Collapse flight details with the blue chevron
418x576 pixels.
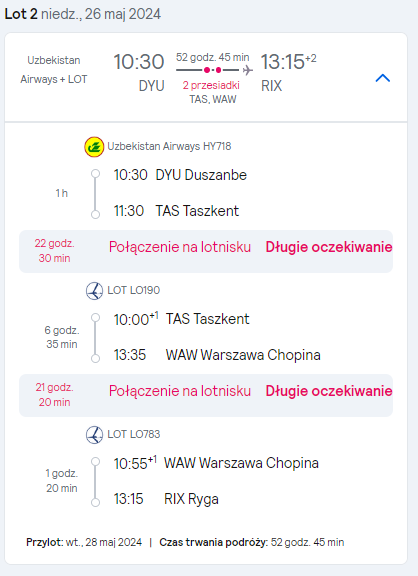[x=383, y=78]
